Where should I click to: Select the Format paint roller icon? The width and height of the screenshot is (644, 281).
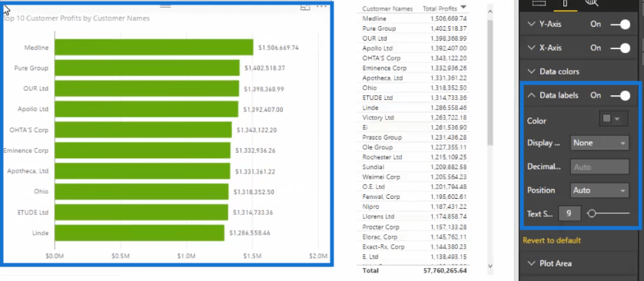click(x=565, y=3)
